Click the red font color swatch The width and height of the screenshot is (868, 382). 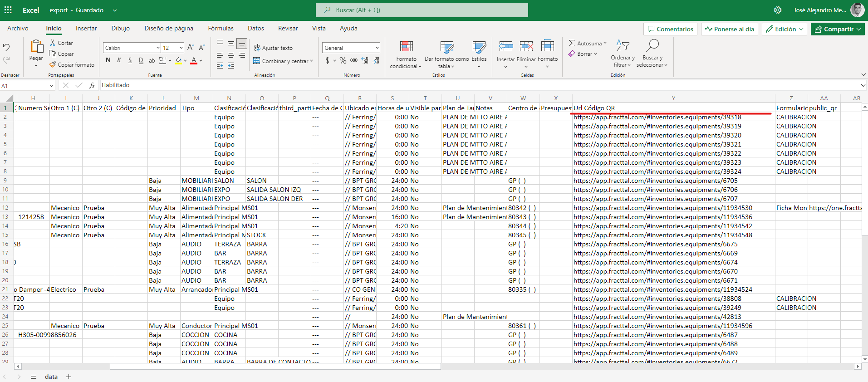[194, 60]
